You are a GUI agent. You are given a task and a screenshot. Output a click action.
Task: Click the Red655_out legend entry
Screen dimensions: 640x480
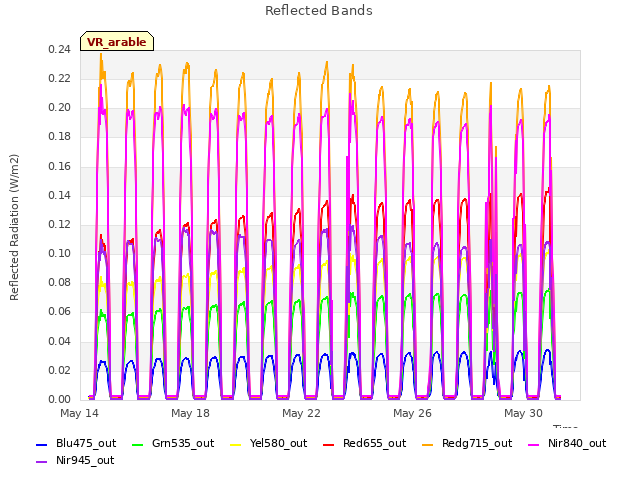point(364,443)
